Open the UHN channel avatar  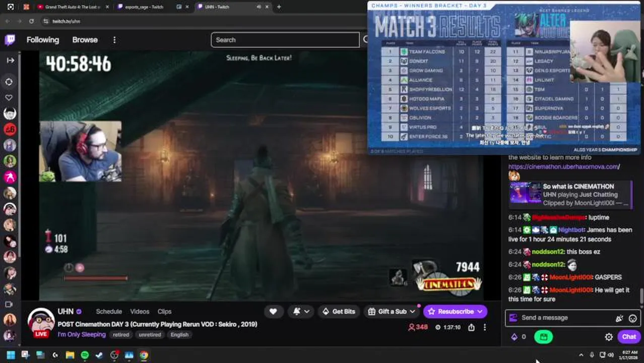tap(41, 321)
